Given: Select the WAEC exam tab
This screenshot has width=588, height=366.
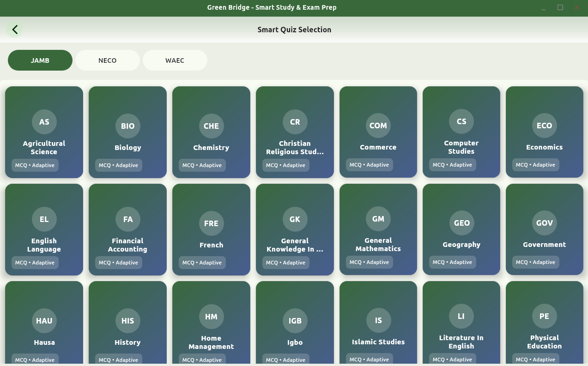Looking at the screenshot, I should pos(175,60).
